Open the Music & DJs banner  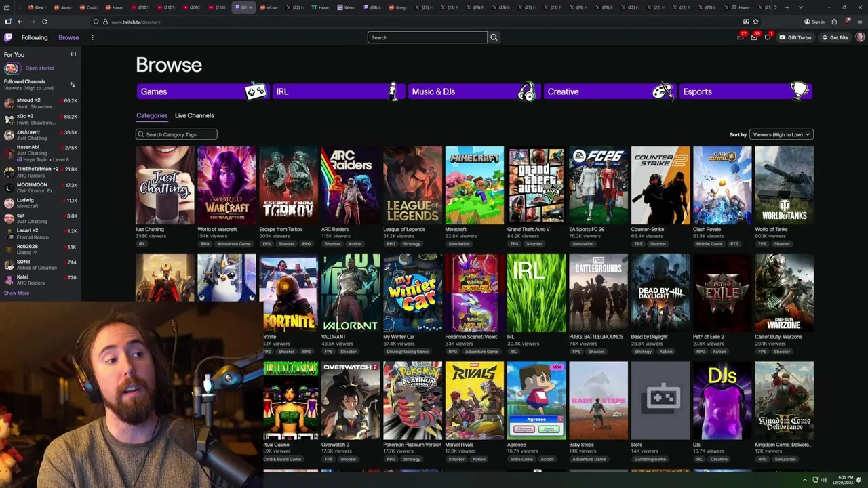click(473, 91)
